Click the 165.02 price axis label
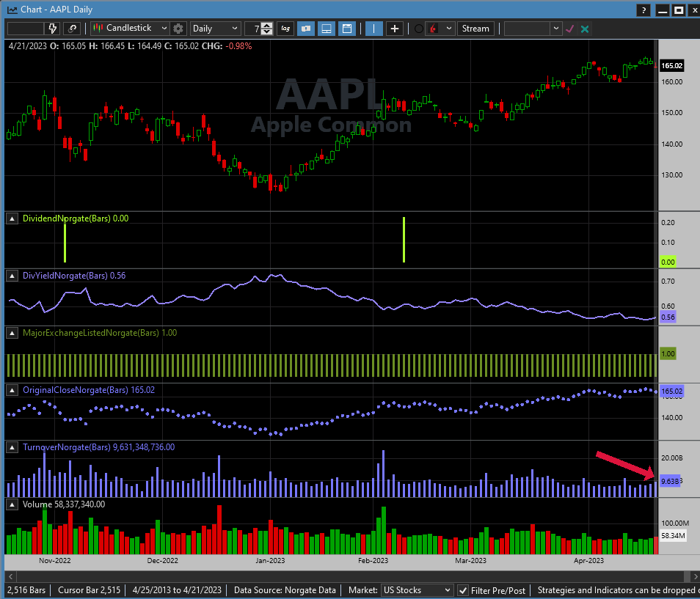This screenshot has width=700, height=599. 671,65
